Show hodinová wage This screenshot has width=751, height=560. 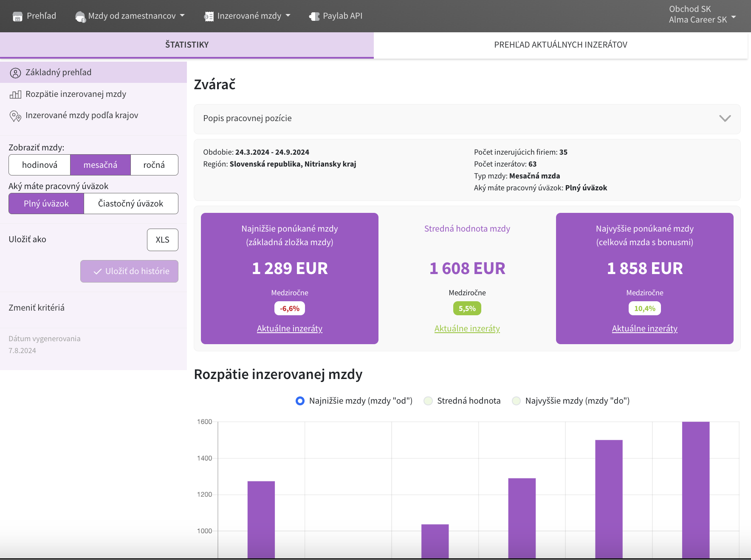pos(40,165)
